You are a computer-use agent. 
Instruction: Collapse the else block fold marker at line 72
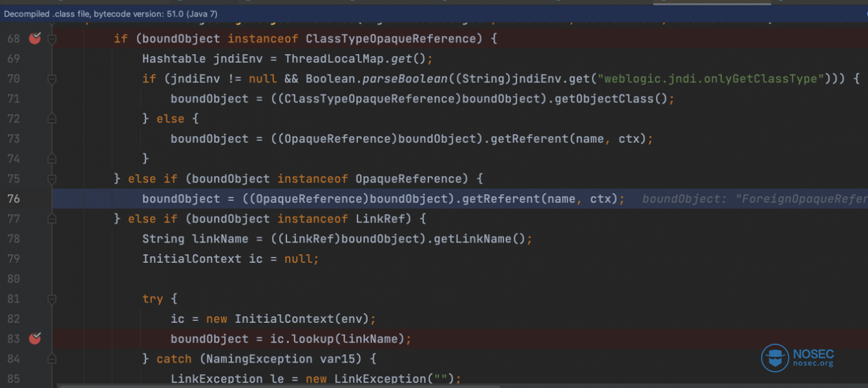pyautogui.click(x=52, y=119)
